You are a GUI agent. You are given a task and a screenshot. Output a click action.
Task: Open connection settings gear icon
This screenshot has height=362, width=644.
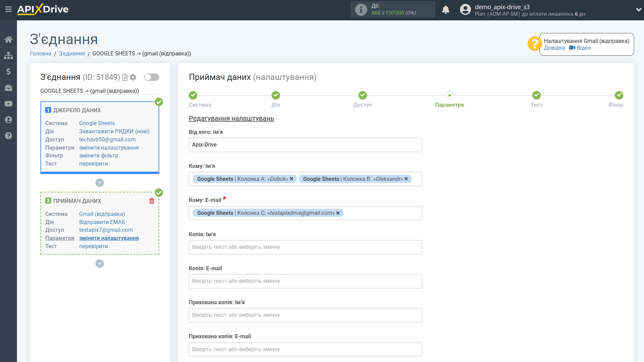tap(133, 77)
